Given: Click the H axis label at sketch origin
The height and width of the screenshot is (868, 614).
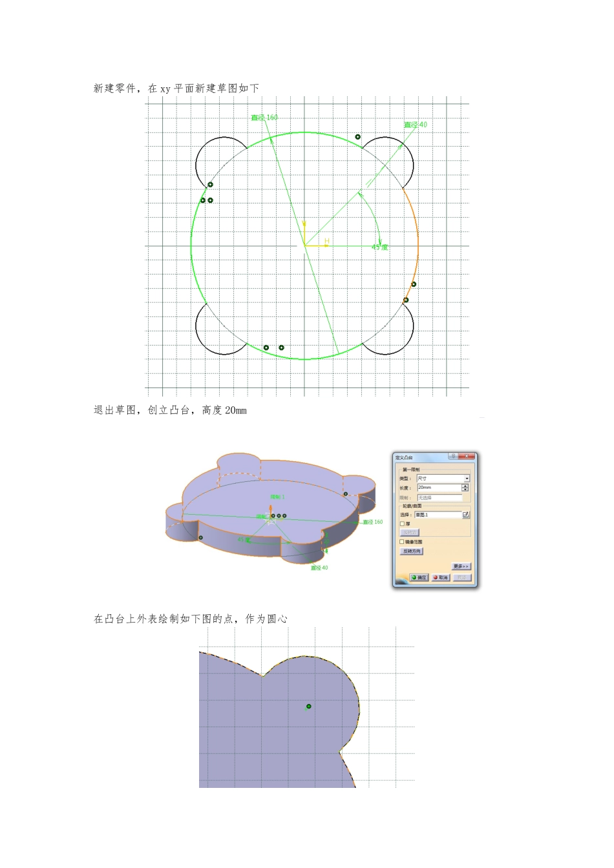Looking at the screenshot, I should pyautogui.click(x=327, y=241).
